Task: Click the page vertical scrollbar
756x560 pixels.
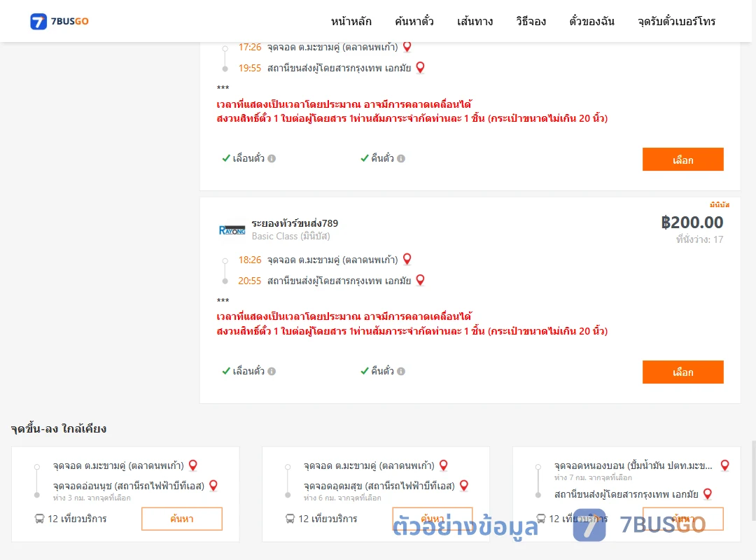Action: 754,480
